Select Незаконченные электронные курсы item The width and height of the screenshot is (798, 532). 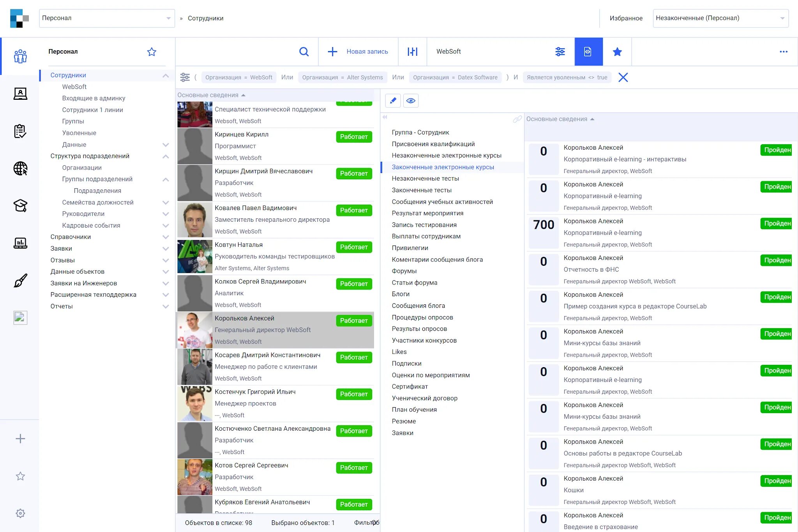tap(447, 156)
